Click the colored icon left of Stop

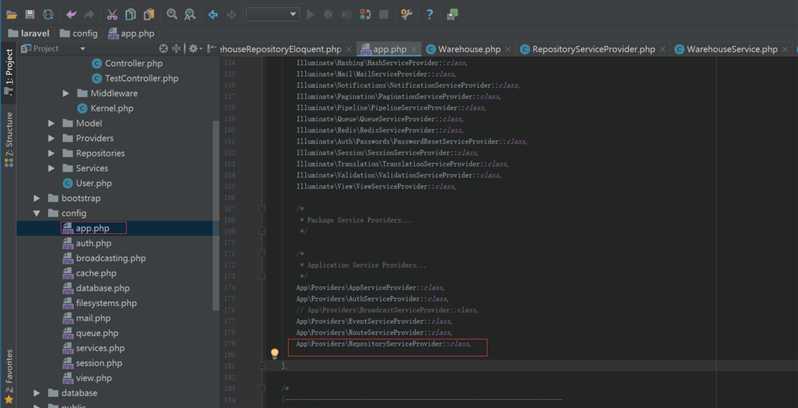click(365, 14)
